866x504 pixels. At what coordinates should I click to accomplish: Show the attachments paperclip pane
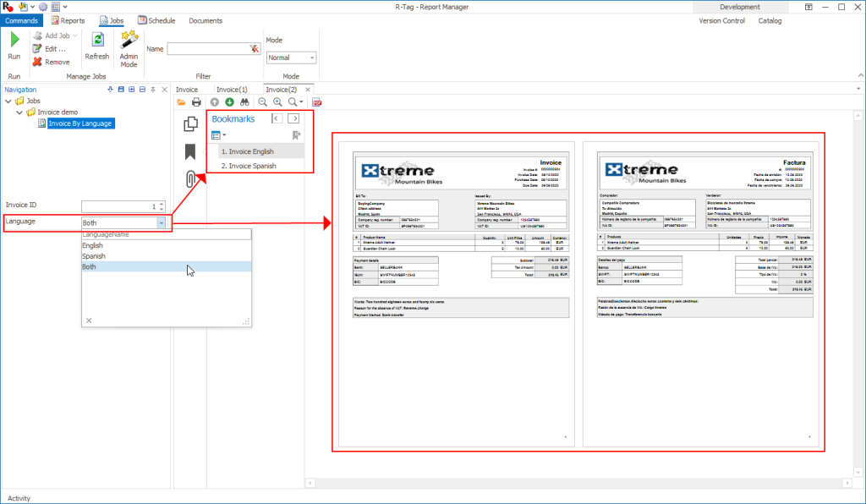coord(190,179)
